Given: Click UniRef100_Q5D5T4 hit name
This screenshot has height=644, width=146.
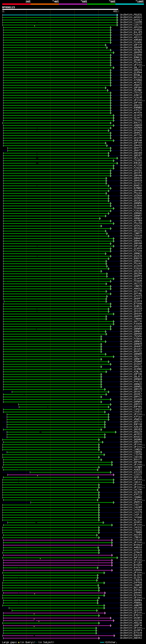Looking at the screenshot, I should 131,502.
